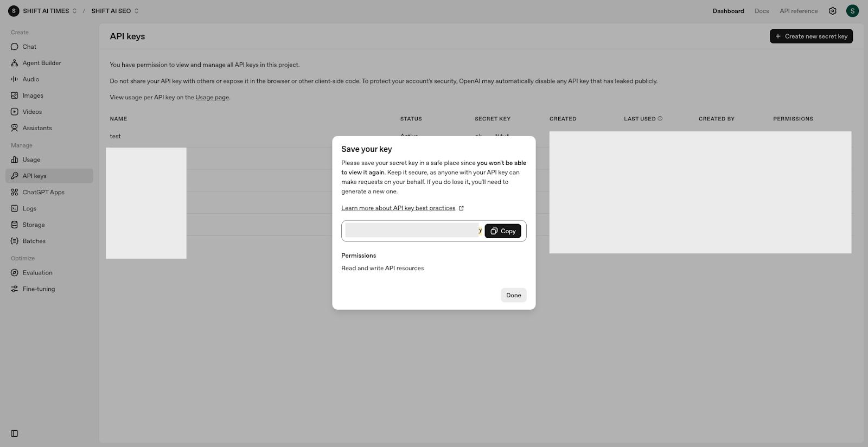Select the Audio waveform icon
The width and height of the screenshot is (868, 447).
(x=15, y=79)
